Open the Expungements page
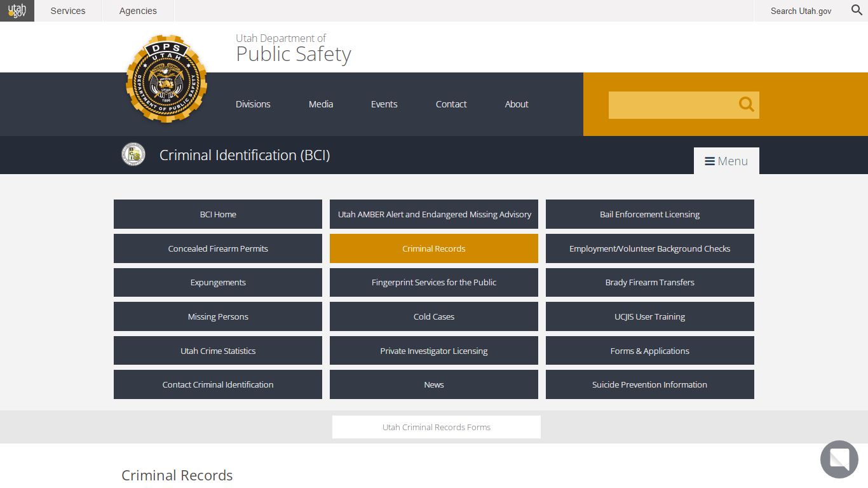 [218, 282]
